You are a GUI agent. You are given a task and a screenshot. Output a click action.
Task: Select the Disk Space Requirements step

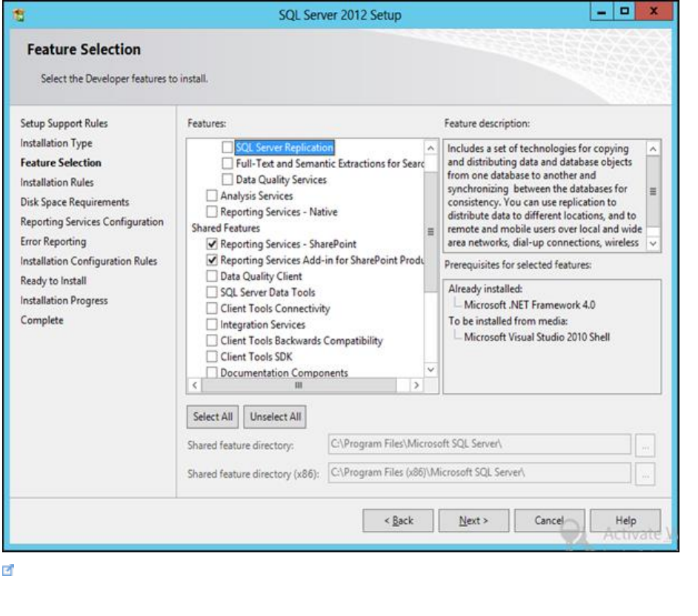coord(75,202)
